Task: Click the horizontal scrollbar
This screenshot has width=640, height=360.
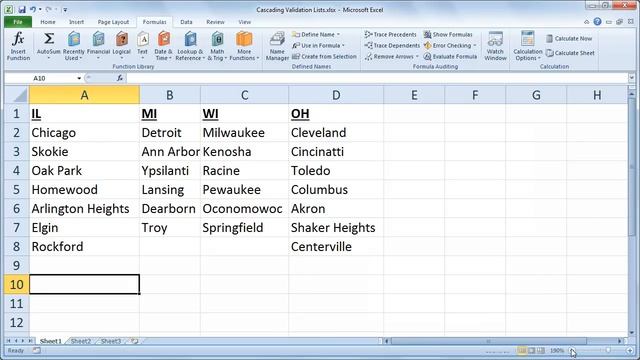Action: 488,341
